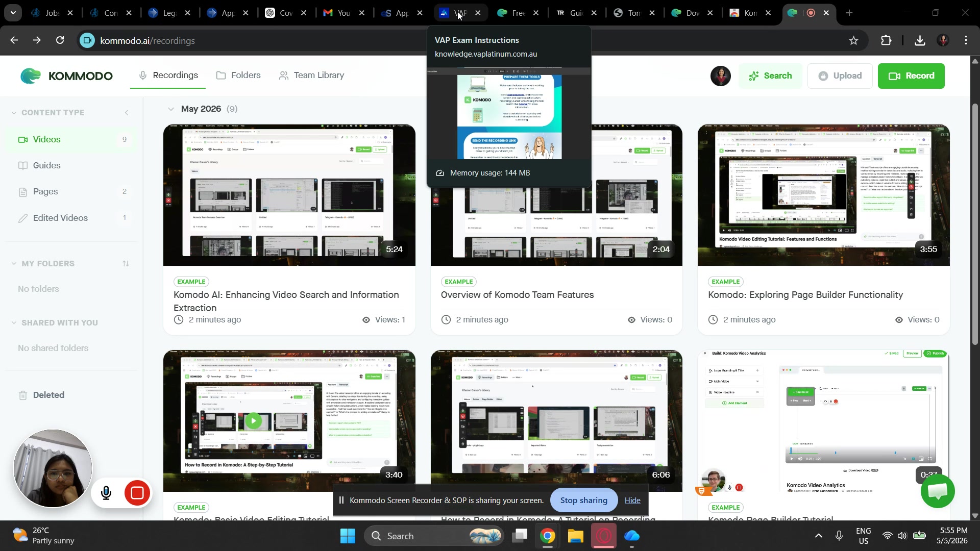
Task: Click the webcam preview bubble
Action: (53, 469)
